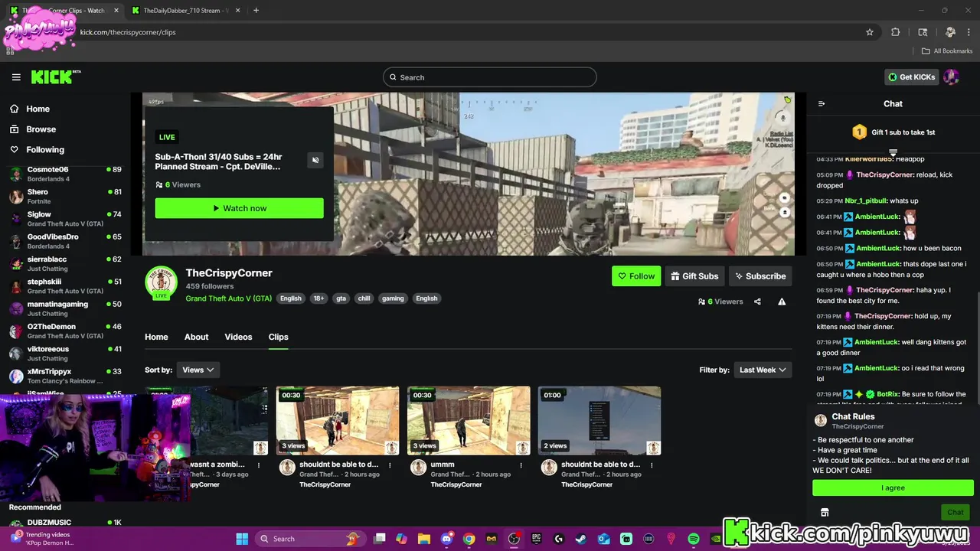
Task: Open a new browser tab
Action: [x=256, y=11]
